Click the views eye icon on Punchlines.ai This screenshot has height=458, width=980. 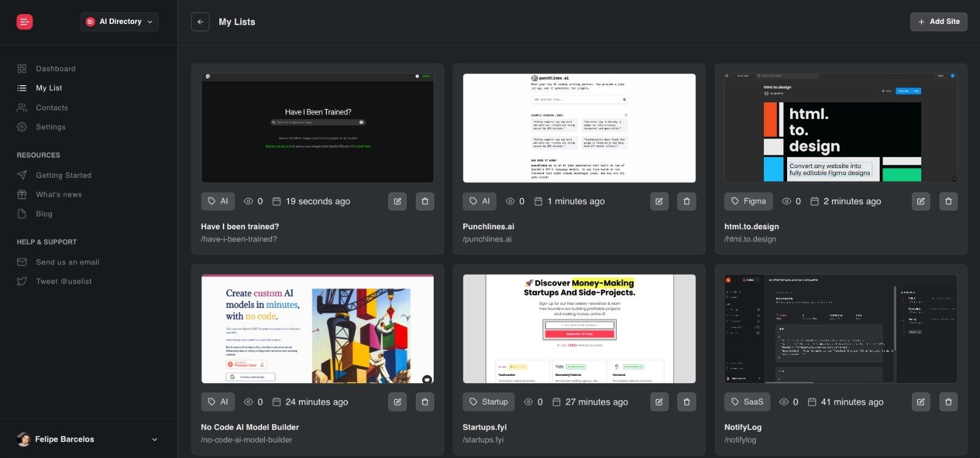coord(510,201)
